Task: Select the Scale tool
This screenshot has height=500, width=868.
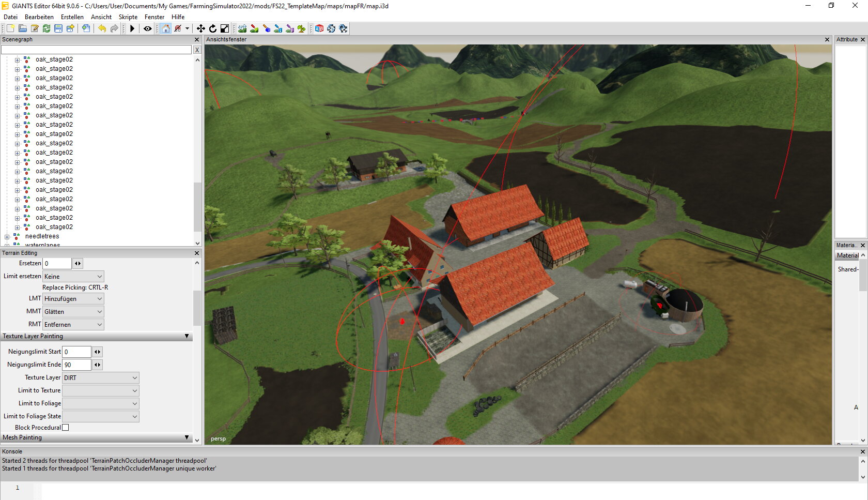Action: [x=225, y=28]
